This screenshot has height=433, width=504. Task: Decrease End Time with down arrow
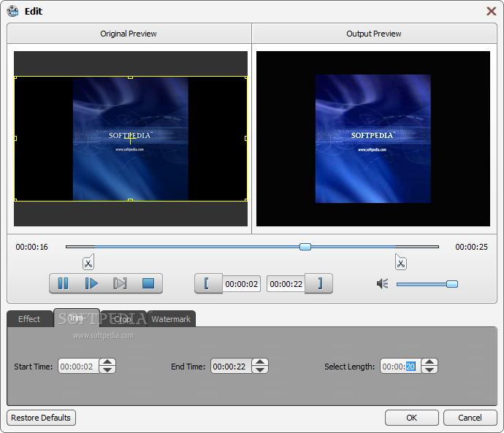point(260,369)
